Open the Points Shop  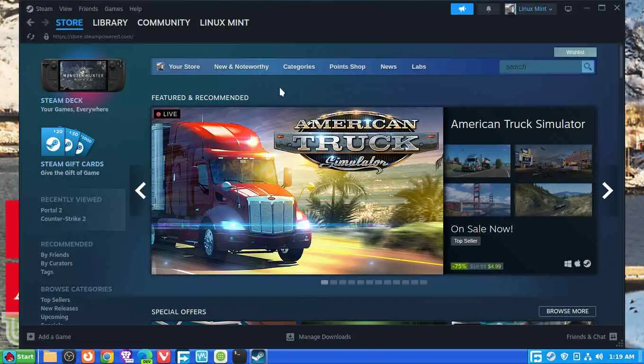347,67
